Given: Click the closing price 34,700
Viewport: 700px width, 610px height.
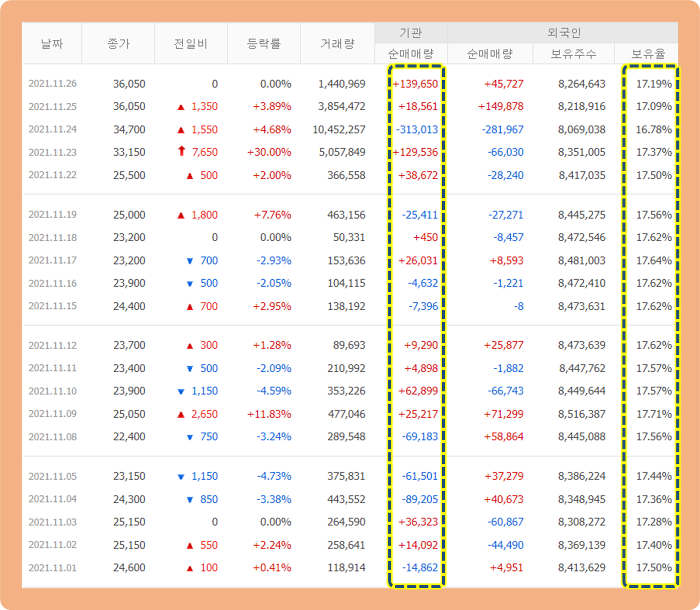Looking at the screenshot, I should click(129, 129).
